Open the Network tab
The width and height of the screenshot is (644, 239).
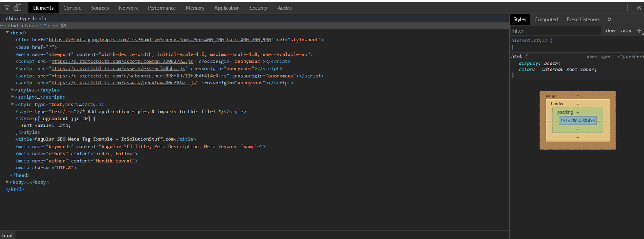click(128, 8)
